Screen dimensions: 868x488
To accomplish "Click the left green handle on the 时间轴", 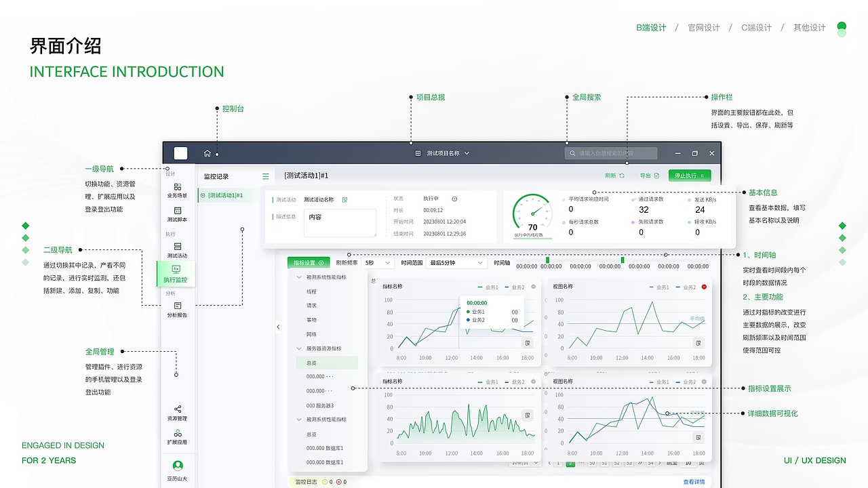I will [547, 260].
